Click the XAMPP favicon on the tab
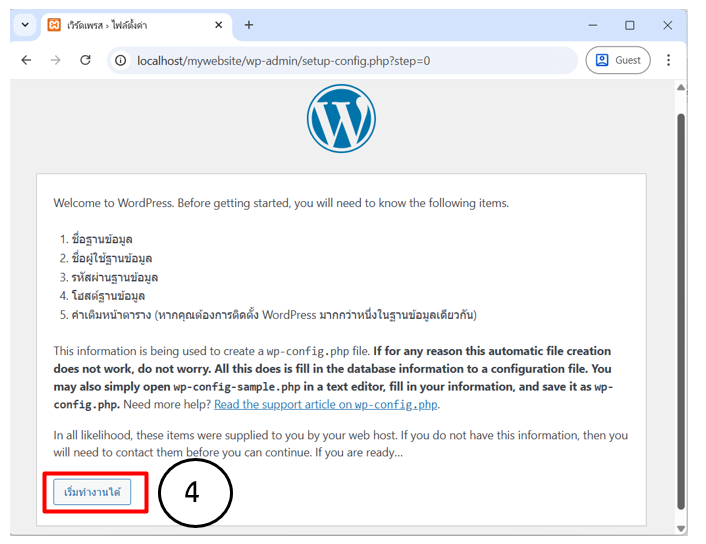Viewport: 706px width, 544px height. (54, 25)
